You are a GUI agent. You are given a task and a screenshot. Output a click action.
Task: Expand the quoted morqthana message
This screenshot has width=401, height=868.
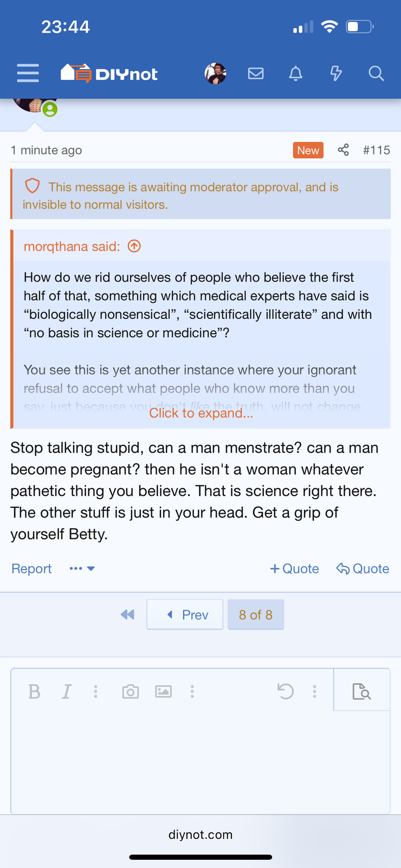click(x=201, y=413)
